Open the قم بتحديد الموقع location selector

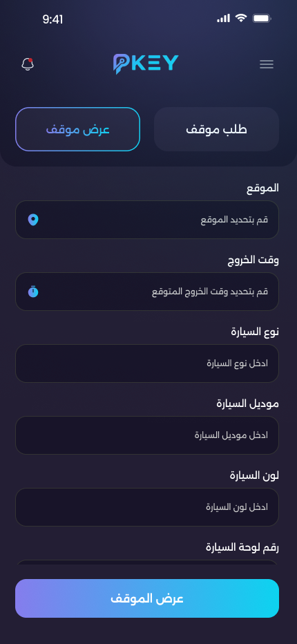(x=147, y=220)
